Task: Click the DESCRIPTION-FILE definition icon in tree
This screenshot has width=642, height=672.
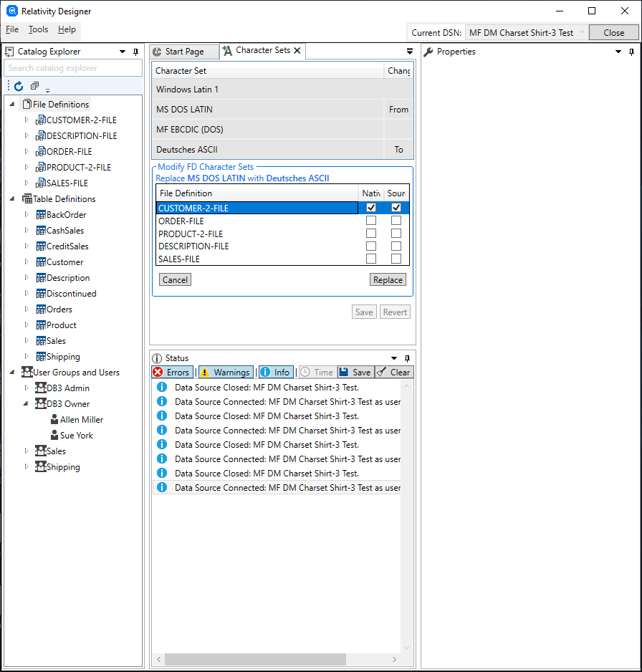Action: coord(40,136)
